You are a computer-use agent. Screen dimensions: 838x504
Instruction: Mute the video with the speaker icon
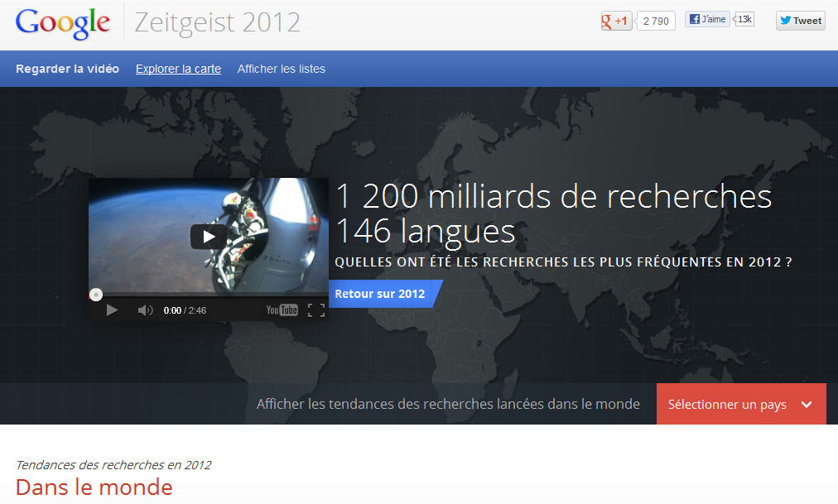(145, 310)
